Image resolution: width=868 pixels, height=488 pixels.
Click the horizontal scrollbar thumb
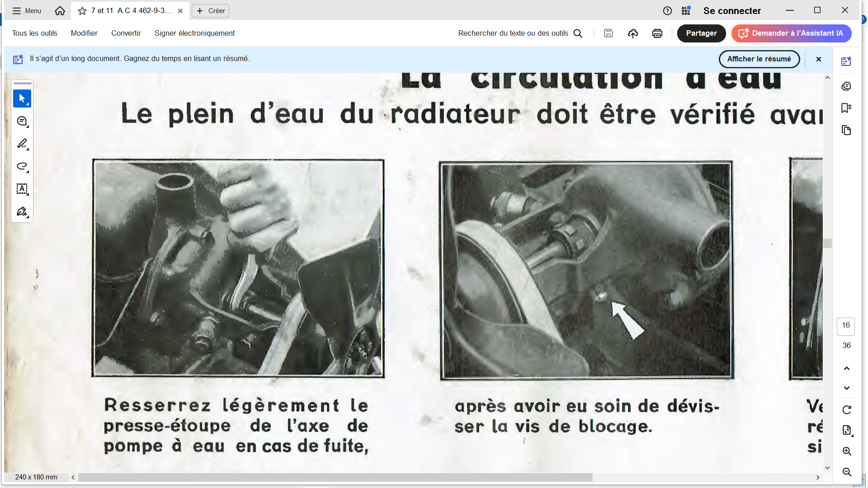[x=335, y=477]
